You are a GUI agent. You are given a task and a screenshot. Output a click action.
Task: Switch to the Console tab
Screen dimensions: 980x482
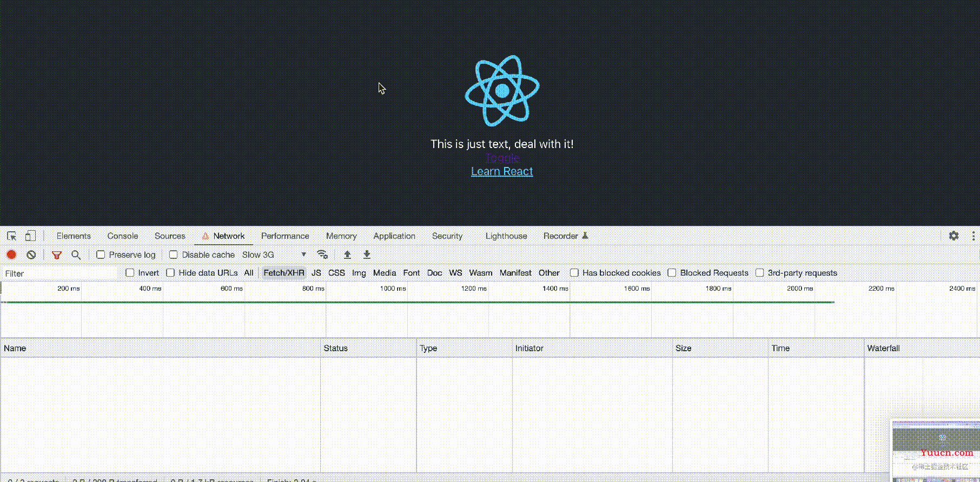123,236
